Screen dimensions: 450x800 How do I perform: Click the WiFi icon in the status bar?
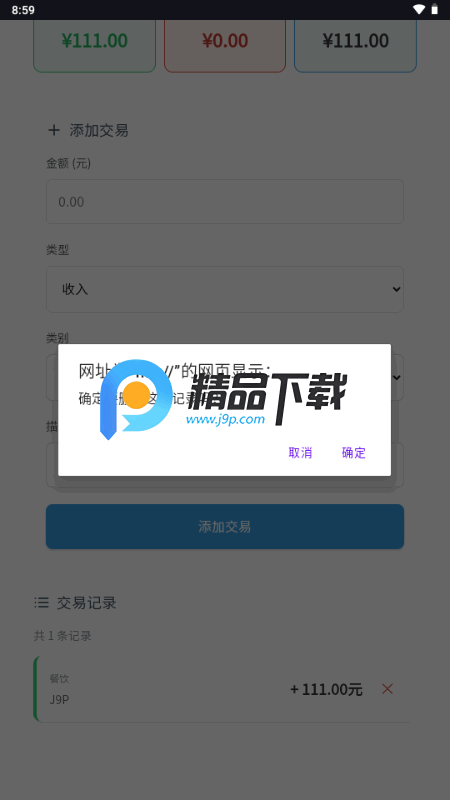[x=419, y=9]
